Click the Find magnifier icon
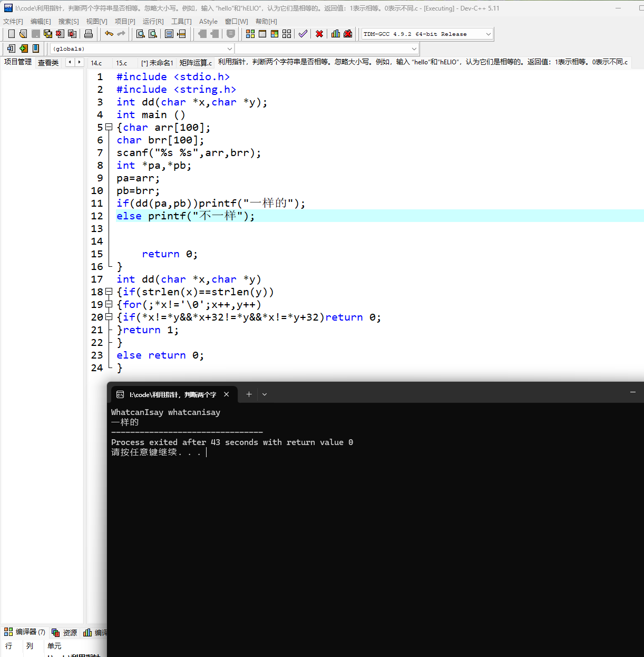 tap(141, 34)
